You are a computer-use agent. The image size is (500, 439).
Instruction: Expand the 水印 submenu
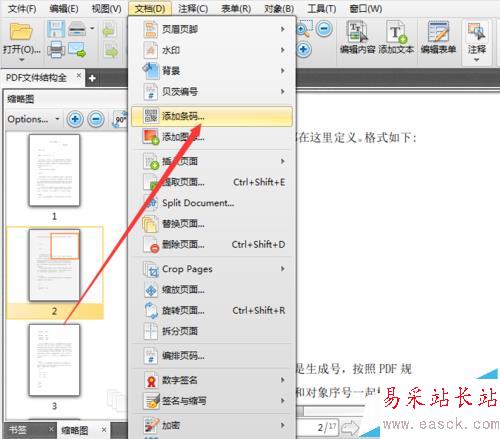212,50
